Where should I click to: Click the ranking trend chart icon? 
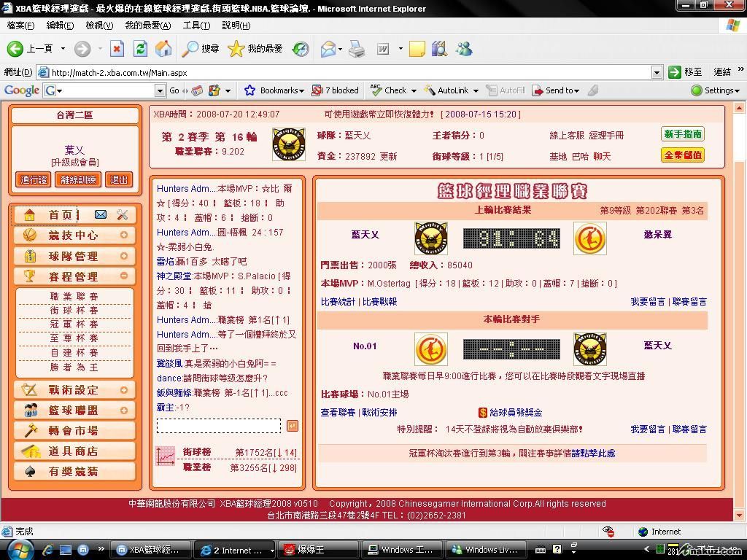pos(166,456)
